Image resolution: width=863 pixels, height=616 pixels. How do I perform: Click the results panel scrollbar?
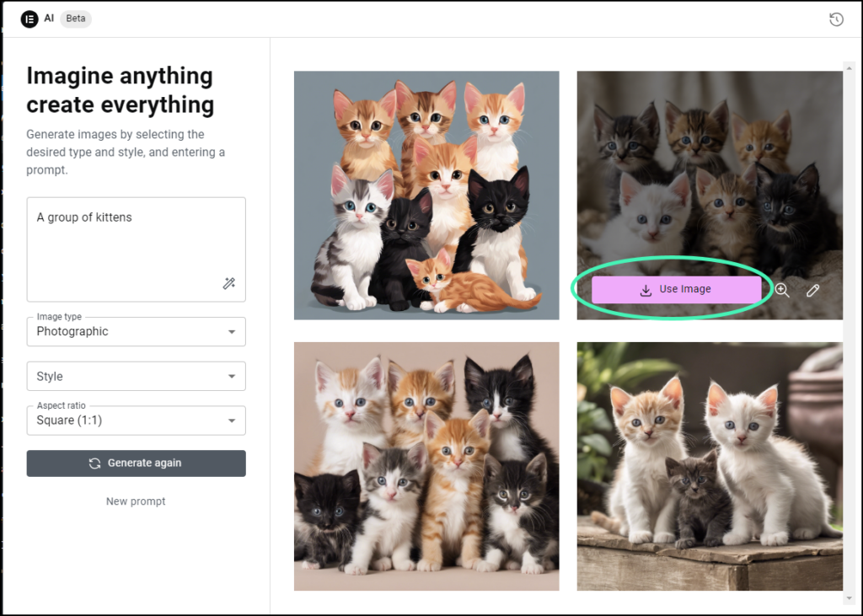point(850,253)
